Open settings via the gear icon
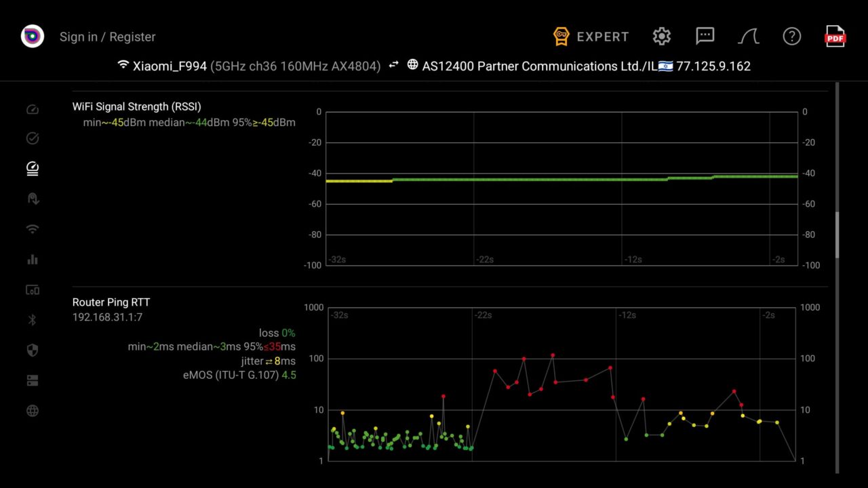This screenshot has width=868, height=488. point(662,37)
